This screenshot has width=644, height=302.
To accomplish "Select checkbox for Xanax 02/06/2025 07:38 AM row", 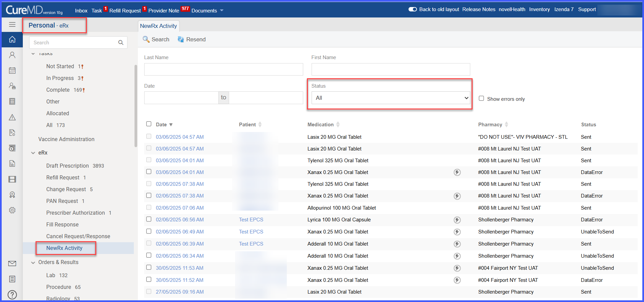I will (x=149, y=196).
